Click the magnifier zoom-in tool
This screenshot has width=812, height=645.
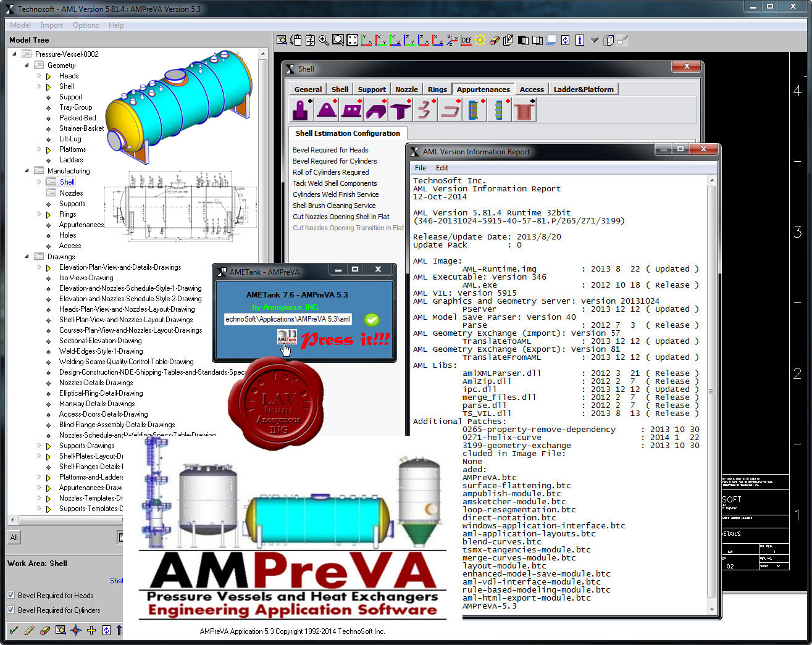(x=324, y=40)
